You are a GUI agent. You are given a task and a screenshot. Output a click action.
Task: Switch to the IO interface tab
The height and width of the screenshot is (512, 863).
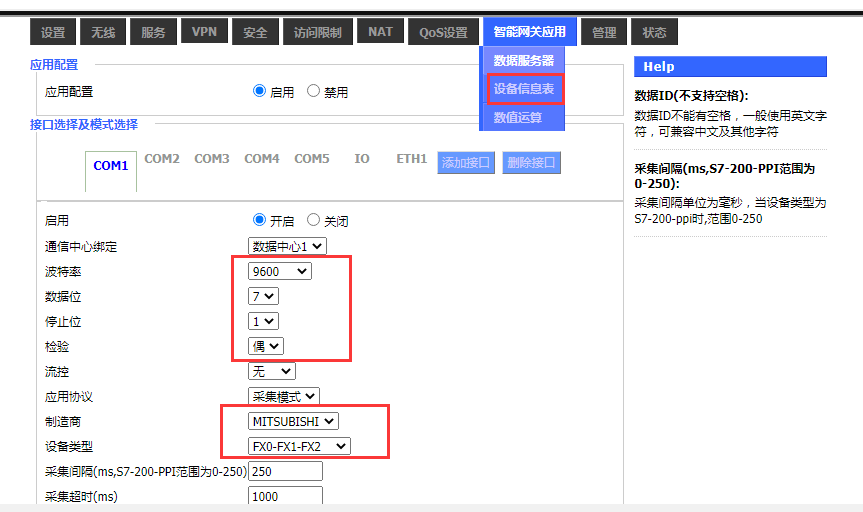pos(362,159)
